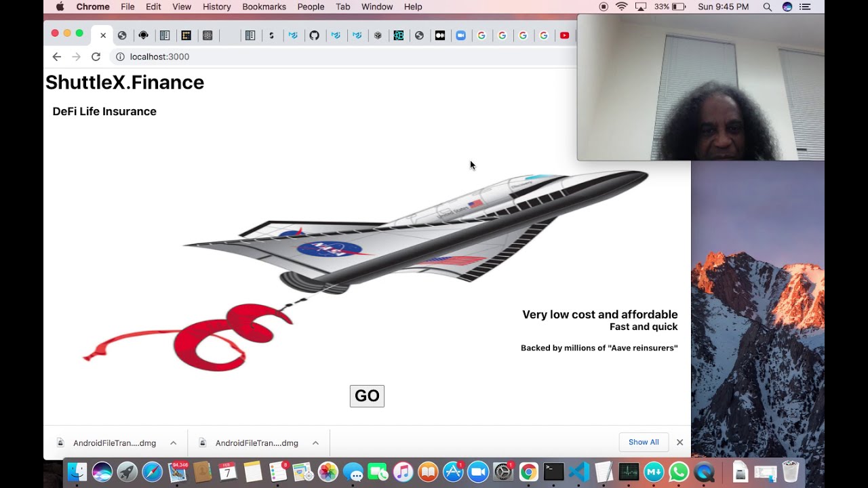Open Mail from the dock
Viewport: 868px width, 488px height.
tap(178, 472)
